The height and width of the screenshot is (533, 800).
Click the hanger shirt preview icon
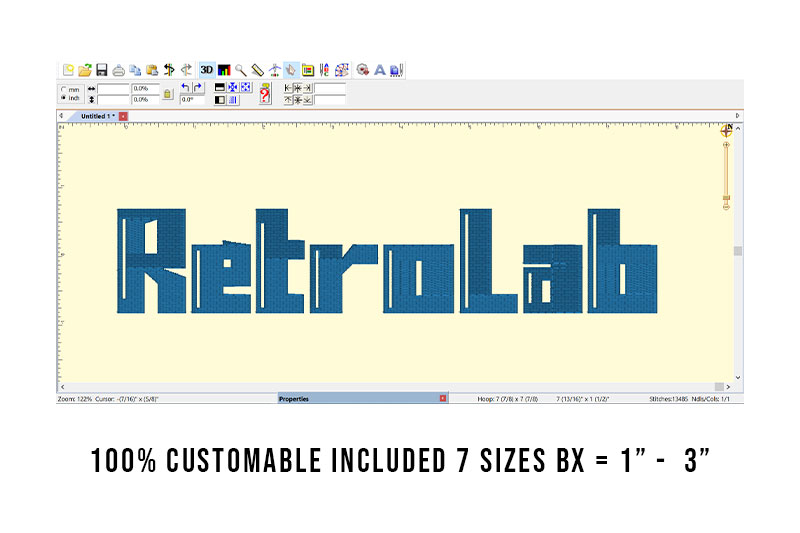[274, 70]
